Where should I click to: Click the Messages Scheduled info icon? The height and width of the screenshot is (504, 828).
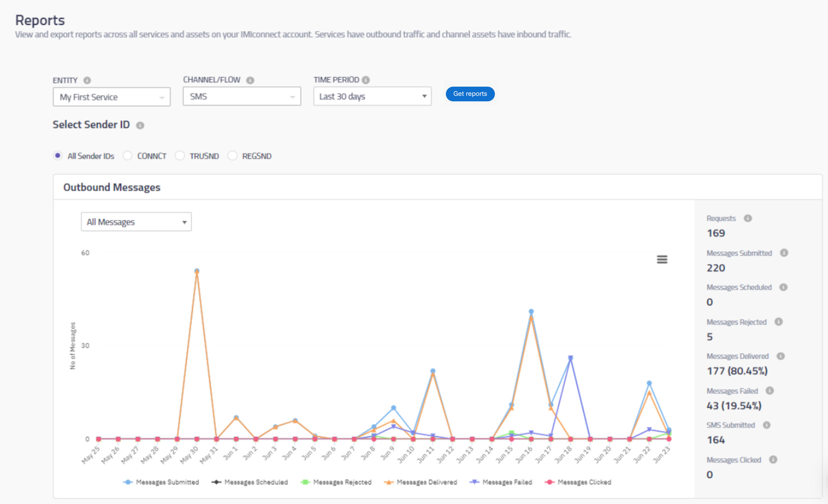pos(783,287)
